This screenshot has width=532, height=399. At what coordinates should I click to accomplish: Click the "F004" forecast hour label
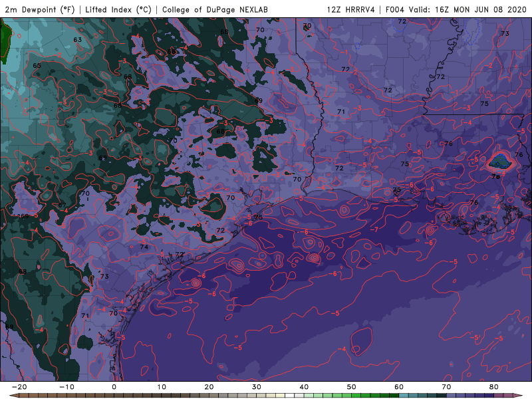coord(394,9)
